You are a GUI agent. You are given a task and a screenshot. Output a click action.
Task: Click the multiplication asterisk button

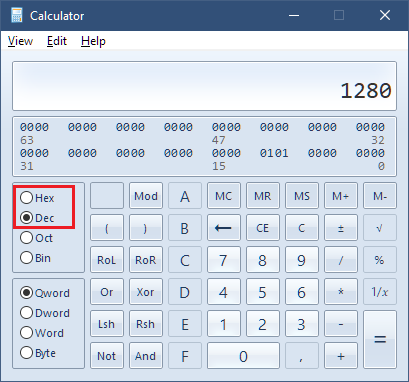tap(341, 292)
